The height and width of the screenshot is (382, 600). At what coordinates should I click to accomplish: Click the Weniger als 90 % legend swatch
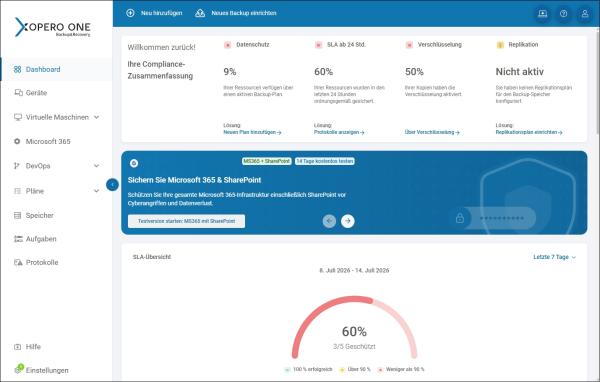point(380,370)
